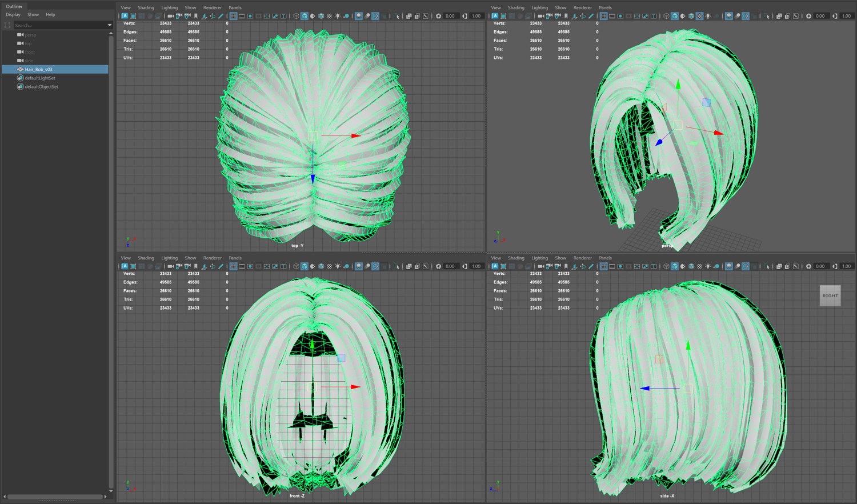Image resolution: width=857 pixels, height=504 pixels.
Task: Click the gamma value field in side viewport
Action: click(x=847, y=266)
